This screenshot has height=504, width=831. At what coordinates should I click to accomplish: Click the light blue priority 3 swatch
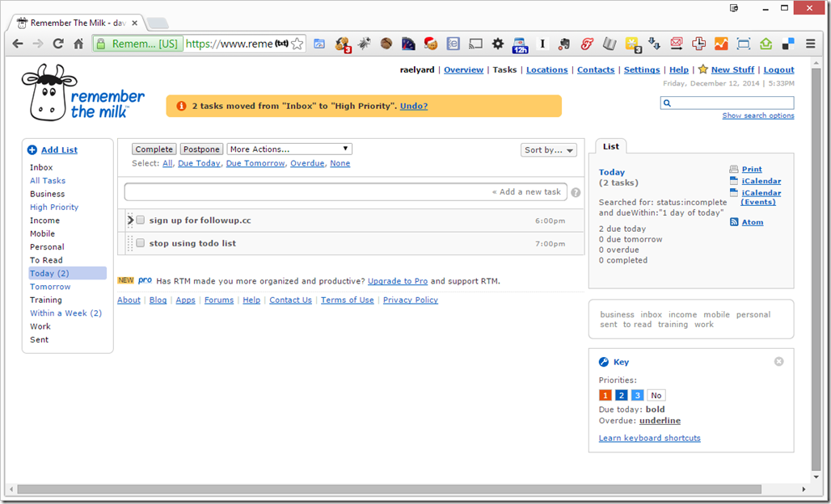click(638, 396)
